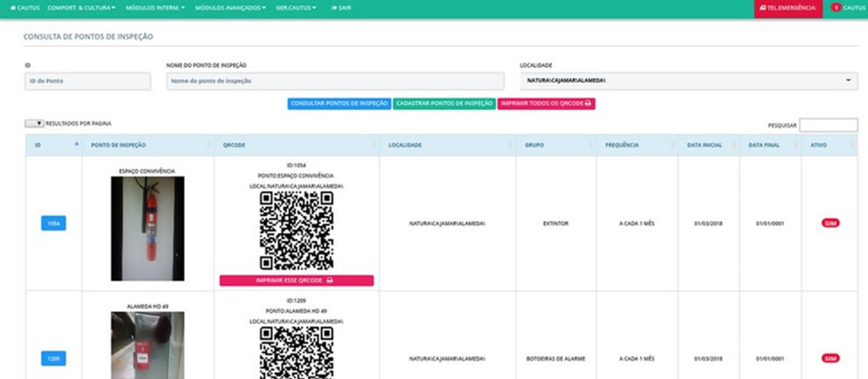The width and height of the screenshot is (868, 379).
Task: Click A CADA 1 MÊS in row 1054
Action: pos(638,223)
